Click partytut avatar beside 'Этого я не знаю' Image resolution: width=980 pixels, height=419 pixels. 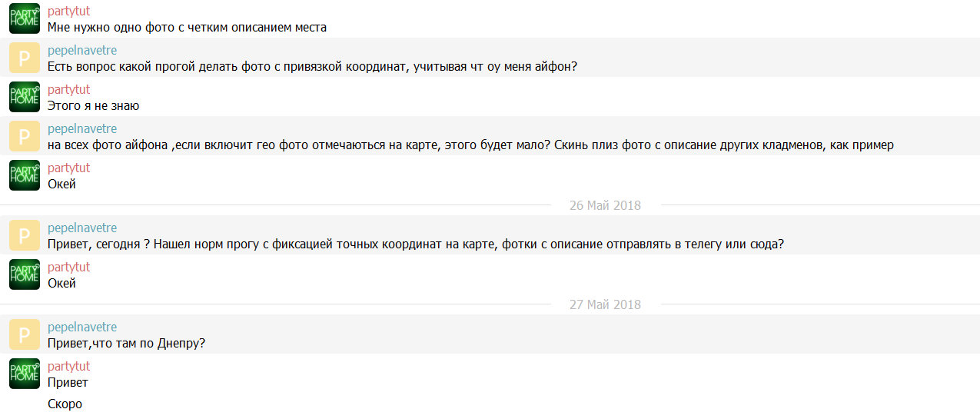(x=25, y=97)
